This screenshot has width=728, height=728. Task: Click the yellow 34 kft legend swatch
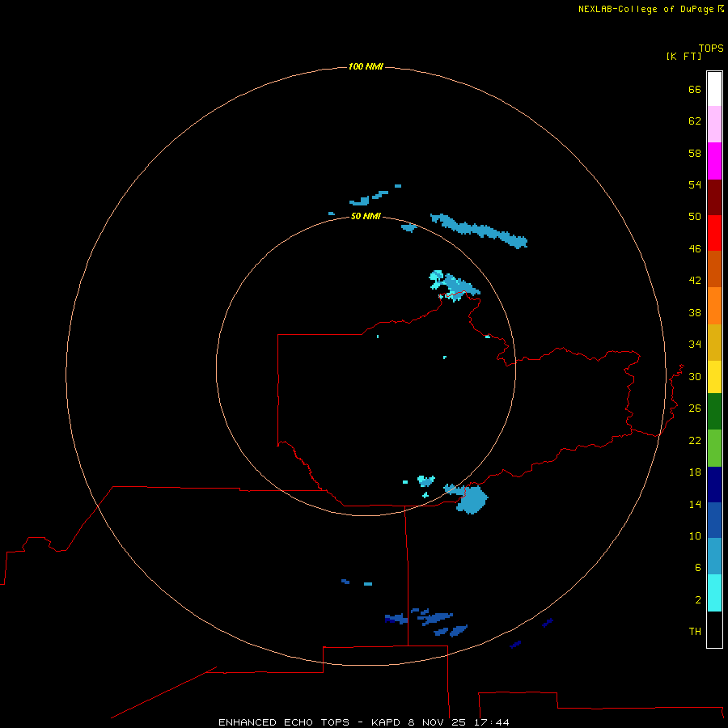coord(714,377)
